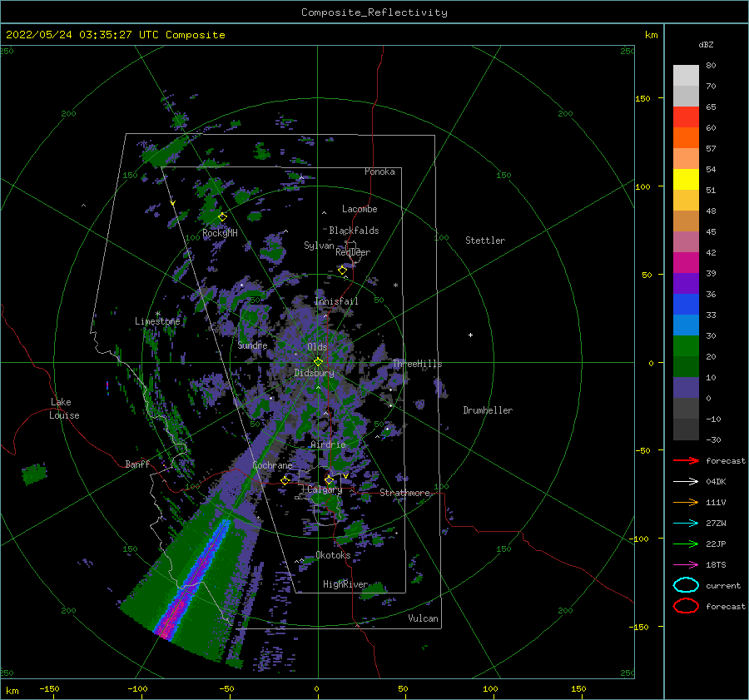This screenshot has height=700, width=749.
Task: Click the RedDeer city label
Action: point(353,252)
